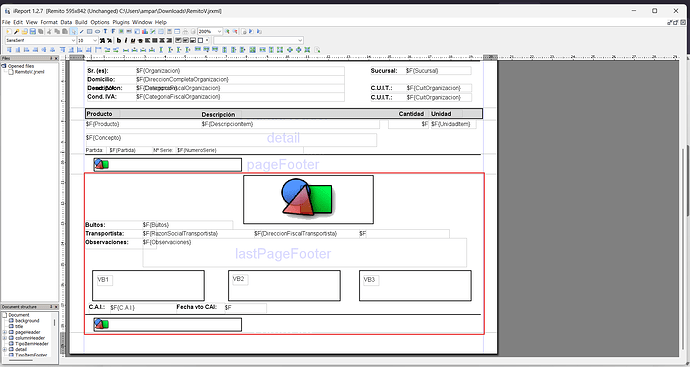Open the Build menu

(x=81, y=22)
